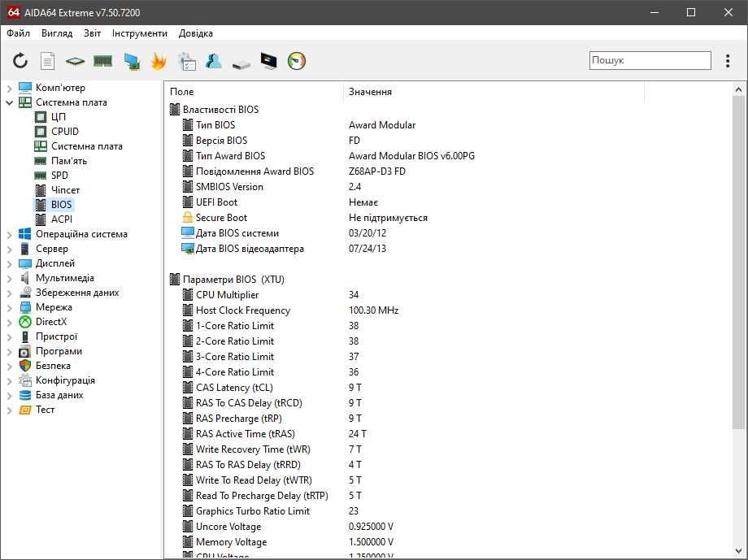The image size is (748, 560).
Task: Click the gauge benchmark toolbar icon
Action: (296, 61)
